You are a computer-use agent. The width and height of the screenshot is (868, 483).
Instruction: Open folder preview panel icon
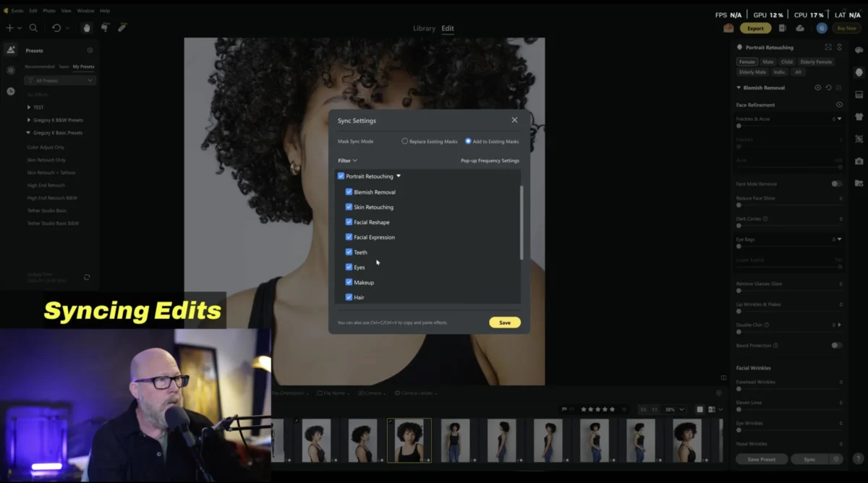pos(859,183)
